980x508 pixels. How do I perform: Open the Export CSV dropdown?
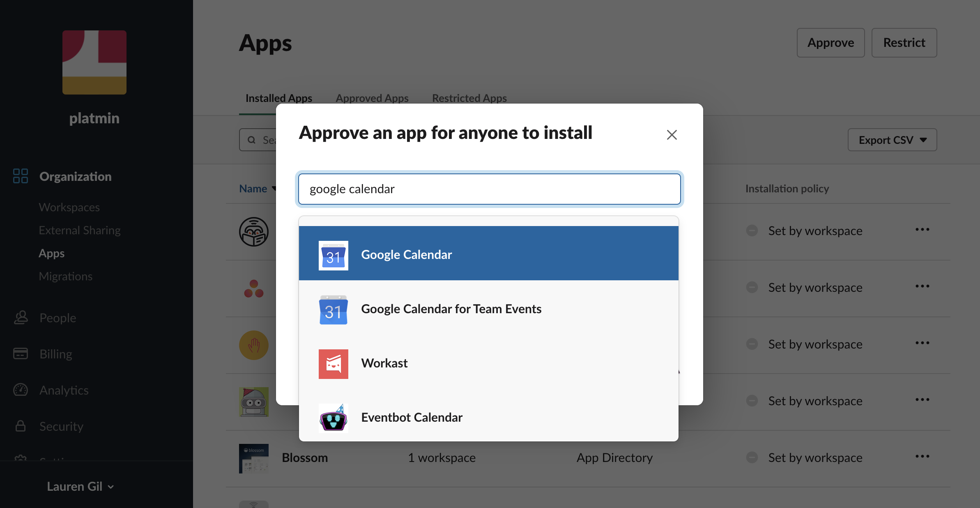coord(892,140)
